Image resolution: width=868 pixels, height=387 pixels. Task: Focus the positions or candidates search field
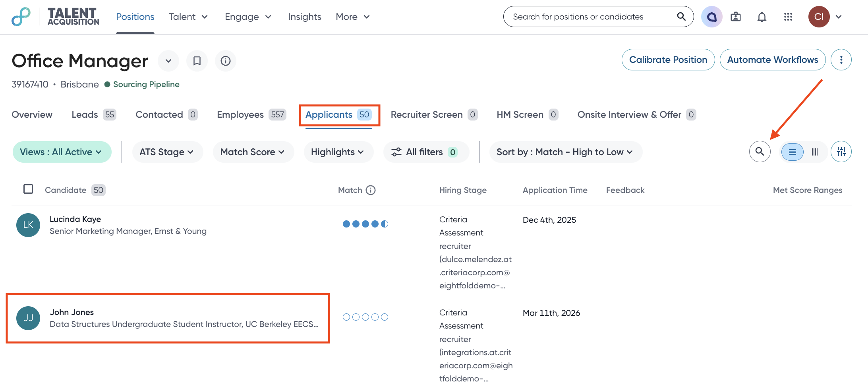point(592,17)
